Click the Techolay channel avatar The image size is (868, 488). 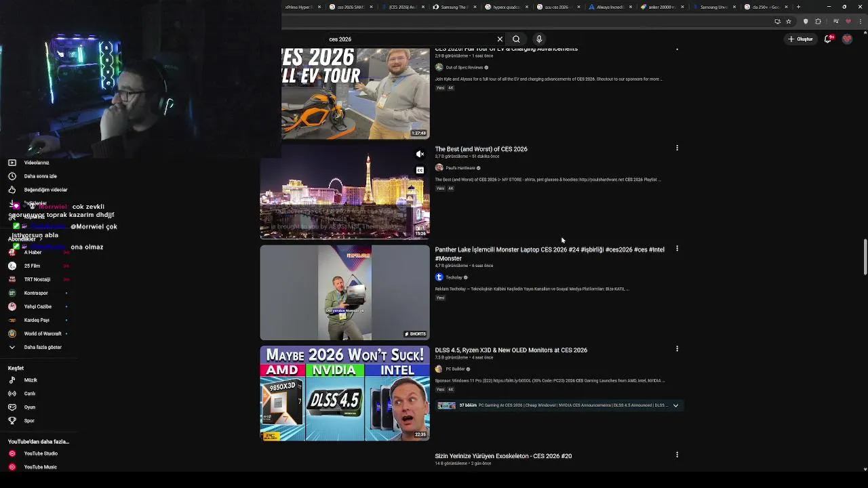pos(439,277)
